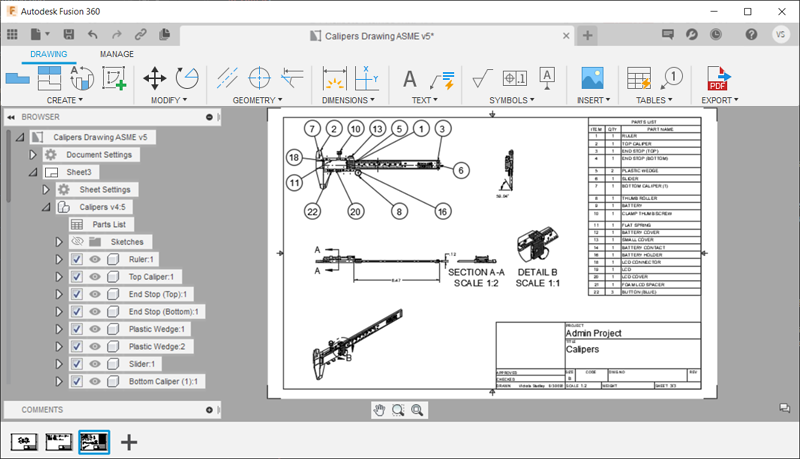
Task: Expand the Document Settings node
Action: tap(33, 155)
